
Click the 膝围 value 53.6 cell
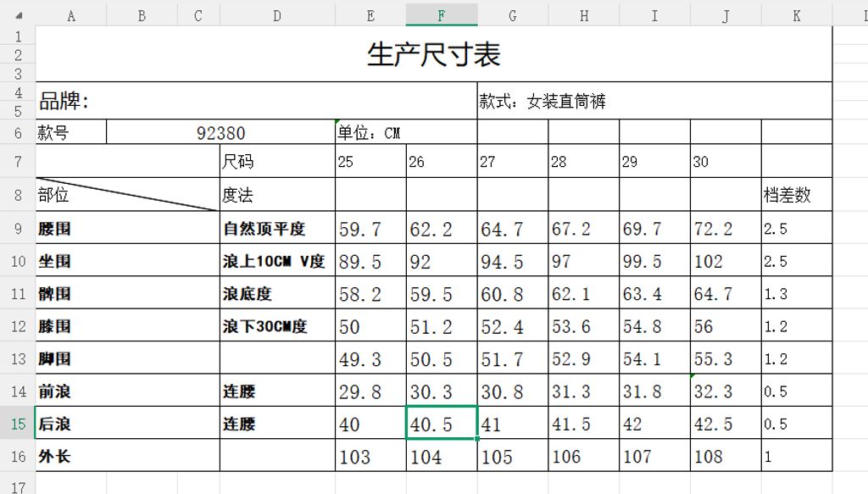point(583,327)
